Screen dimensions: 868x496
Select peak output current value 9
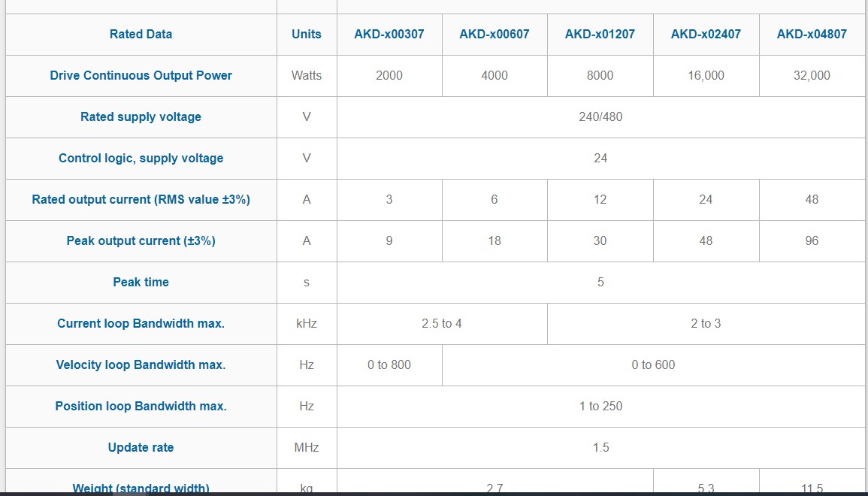click(x=389, y=240)
